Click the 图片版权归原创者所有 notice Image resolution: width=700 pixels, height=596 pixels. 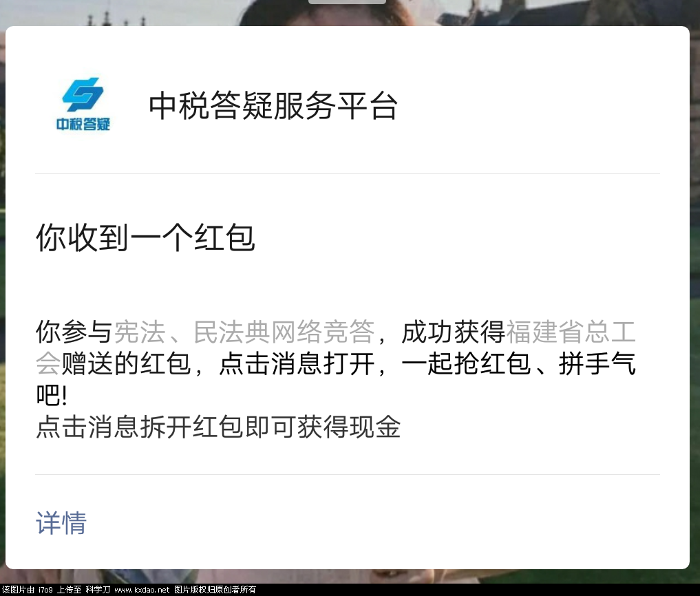[x=215, y=590]
